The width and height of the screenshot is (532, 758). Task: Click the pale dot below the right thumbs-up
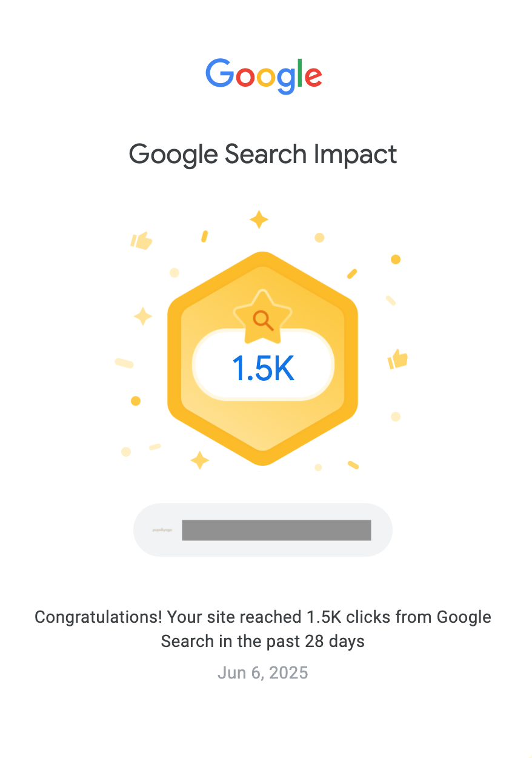396,417
